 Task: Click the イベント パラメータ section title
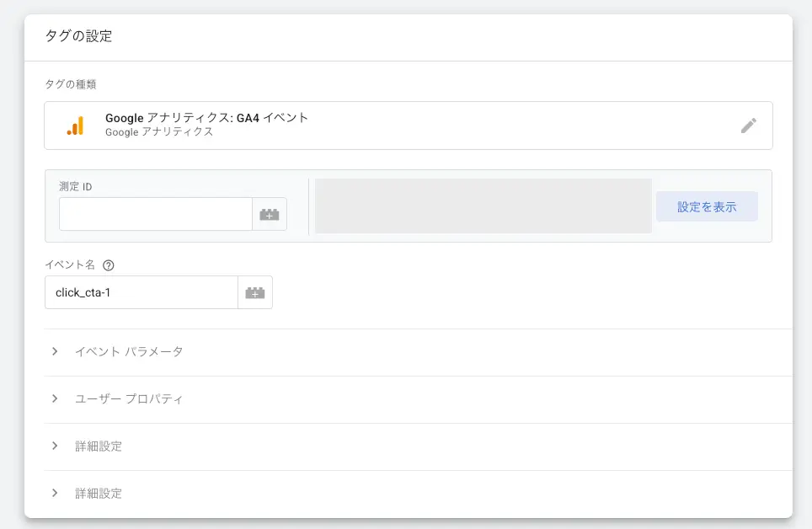[x=129, y=351]
